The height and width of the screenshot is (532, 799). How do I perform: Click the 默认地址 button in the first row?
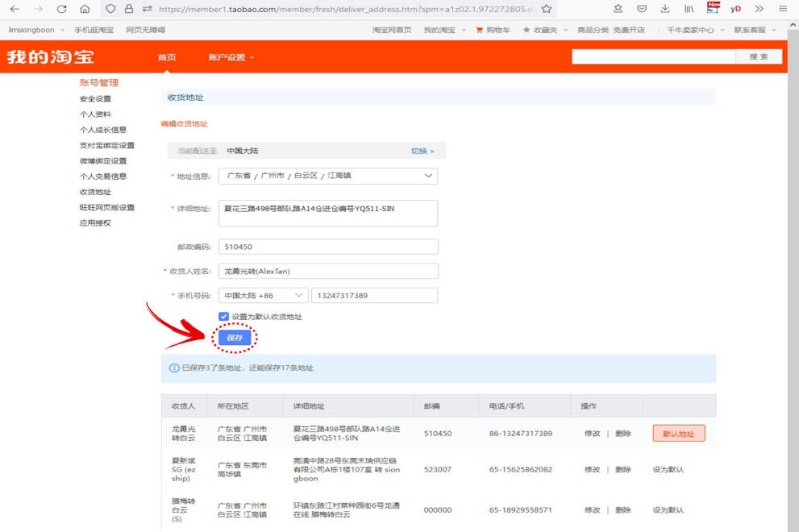[679, 434]
